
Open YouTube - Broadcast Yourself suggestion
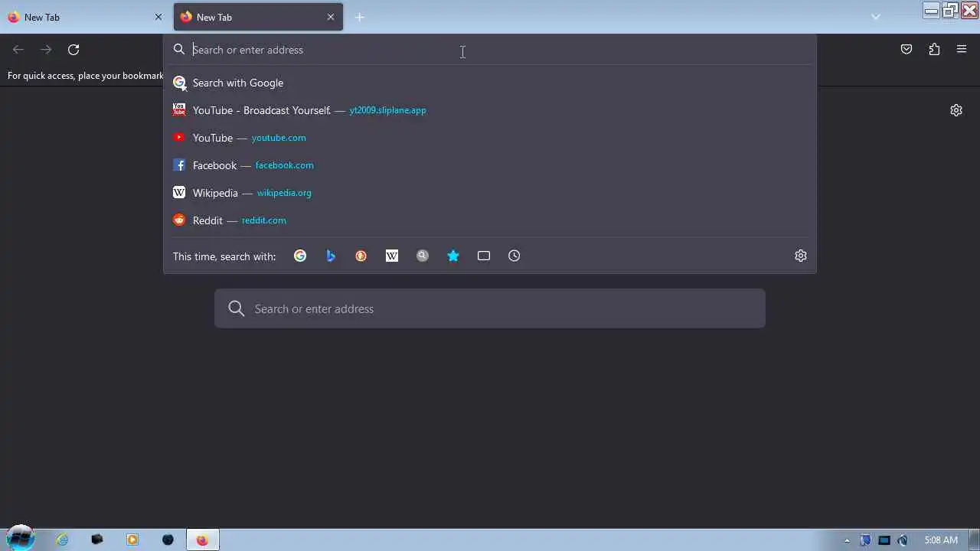tap(490, 110)
